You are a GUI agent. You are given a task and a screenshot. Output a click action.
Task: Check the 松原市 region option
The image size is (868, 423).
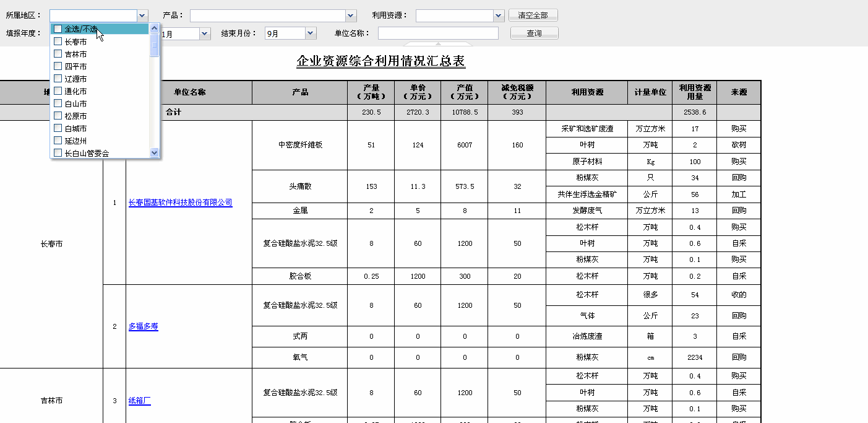click(x=58, y=116)
